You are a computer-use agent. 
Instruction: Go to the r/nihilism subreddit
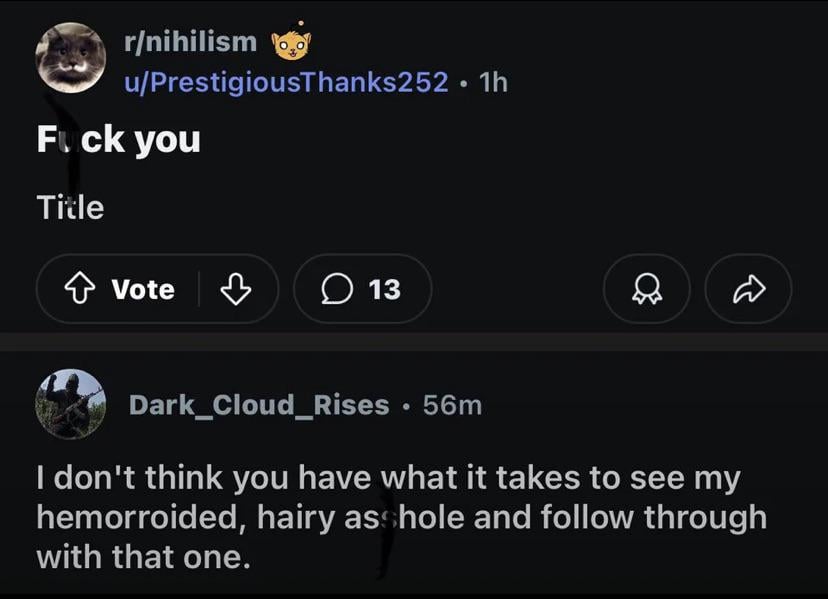tap(189, 42)
